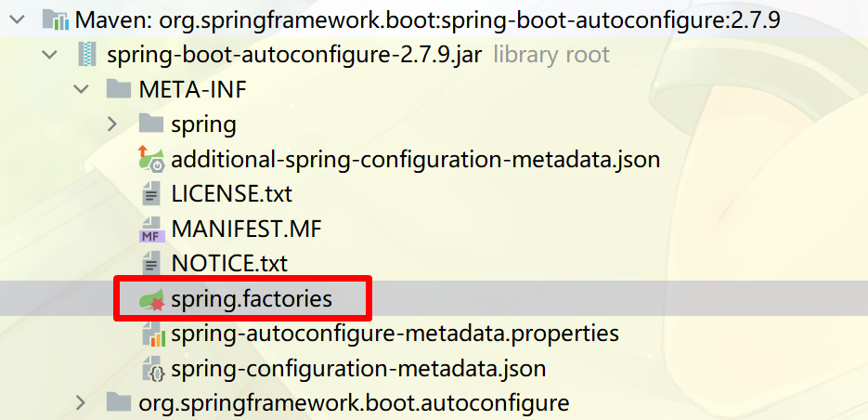
Task: Click the spring.factories leaf icon
Action: coord(151,298)
